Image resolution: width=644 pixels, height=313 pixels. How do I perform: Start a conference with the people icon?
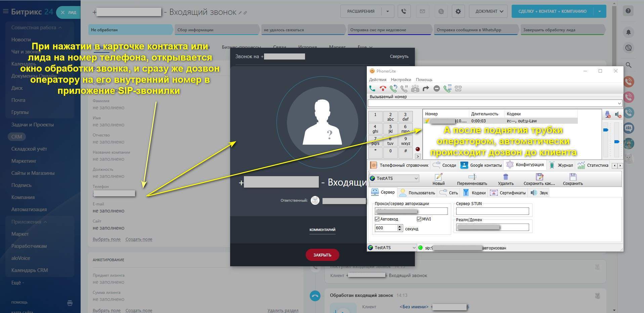[415, 88]
